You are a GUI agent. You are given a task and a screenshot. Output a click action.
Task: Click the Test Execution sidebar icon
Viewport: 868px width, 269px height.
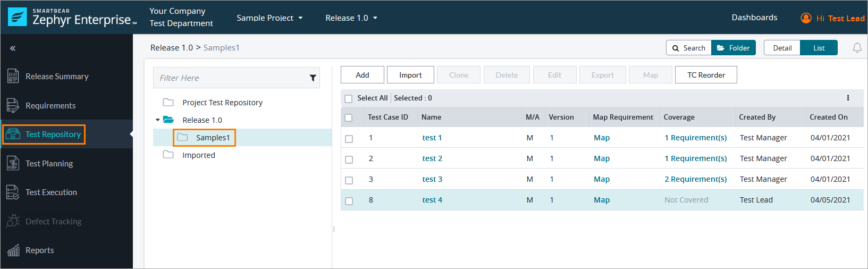click(x=13, y=192)
